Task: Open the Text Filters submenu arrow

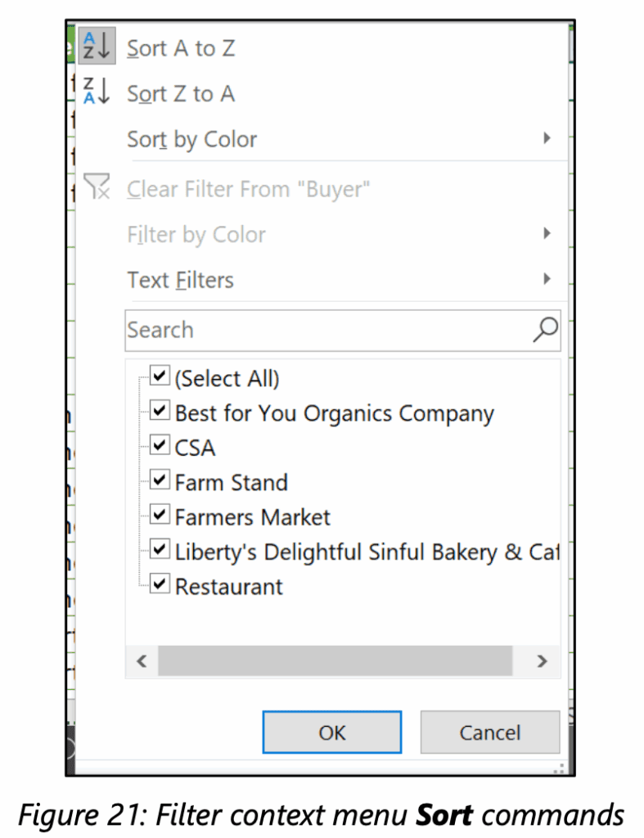Action: 547,279
